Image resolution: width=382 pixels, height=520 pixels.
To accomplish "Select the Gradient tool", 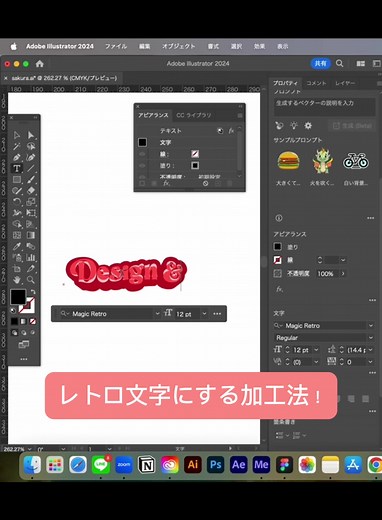I will click(x=31, y=235).
